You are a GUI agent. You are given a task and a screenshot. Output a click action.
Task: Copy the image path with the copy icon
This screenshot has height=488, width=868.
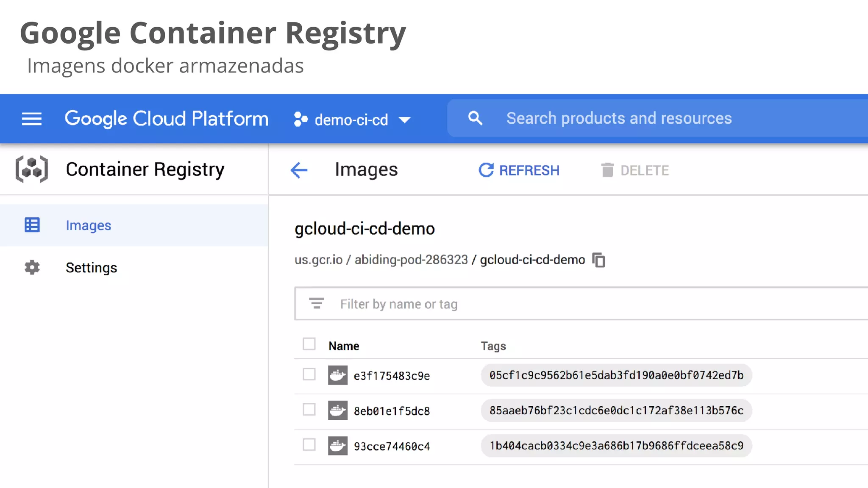pos(599,260)
